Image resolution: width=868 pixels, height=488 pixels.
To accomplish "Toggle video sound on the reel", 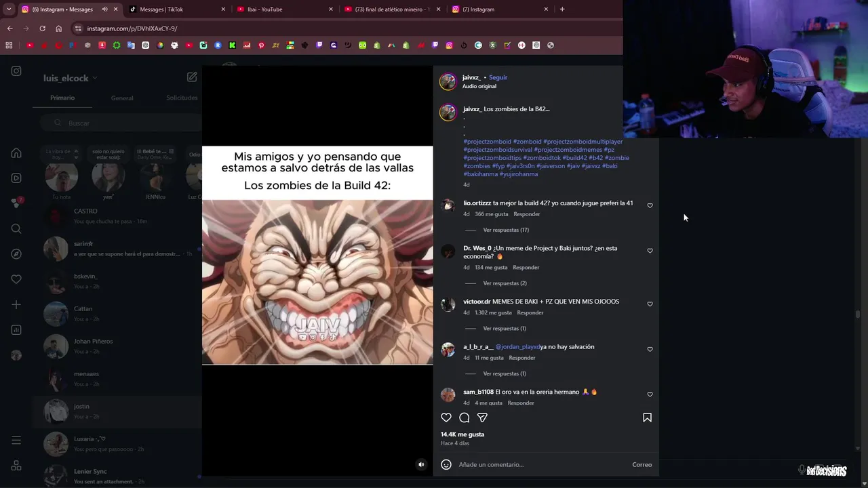I will (x=421, y=464).
